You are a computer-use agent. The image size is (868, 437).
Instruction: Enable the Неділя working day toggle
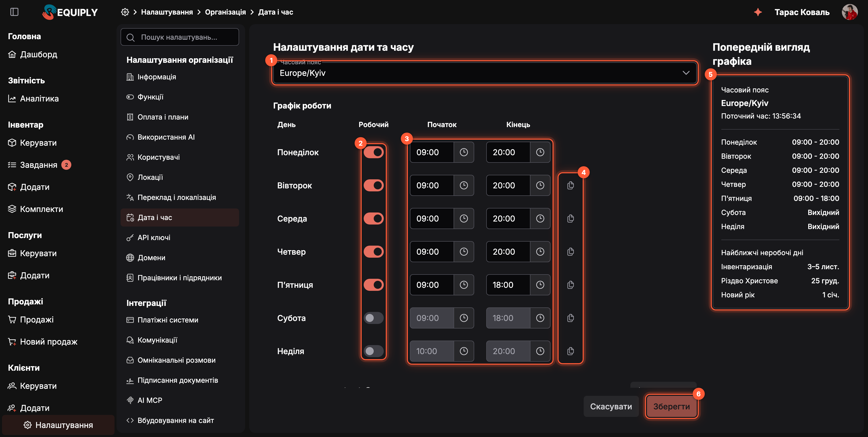click(373, 351)
